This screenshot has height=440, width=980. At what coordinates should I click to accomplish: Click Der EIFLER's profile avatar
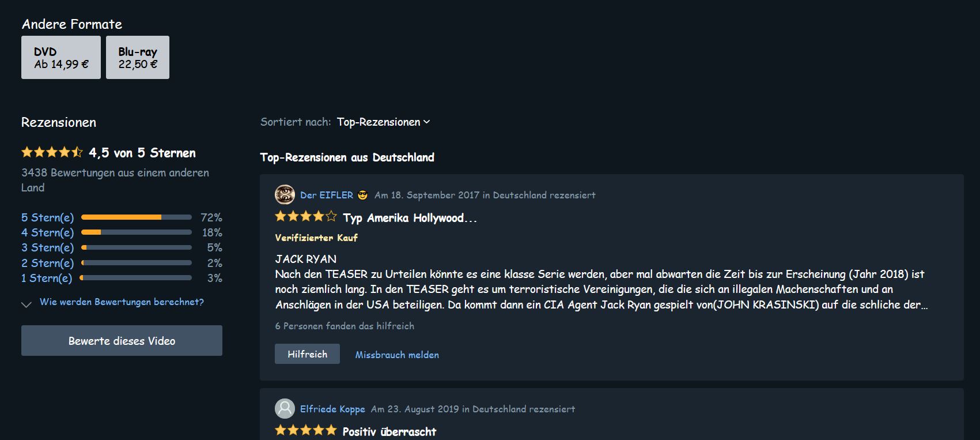click(x=285, y=195)
